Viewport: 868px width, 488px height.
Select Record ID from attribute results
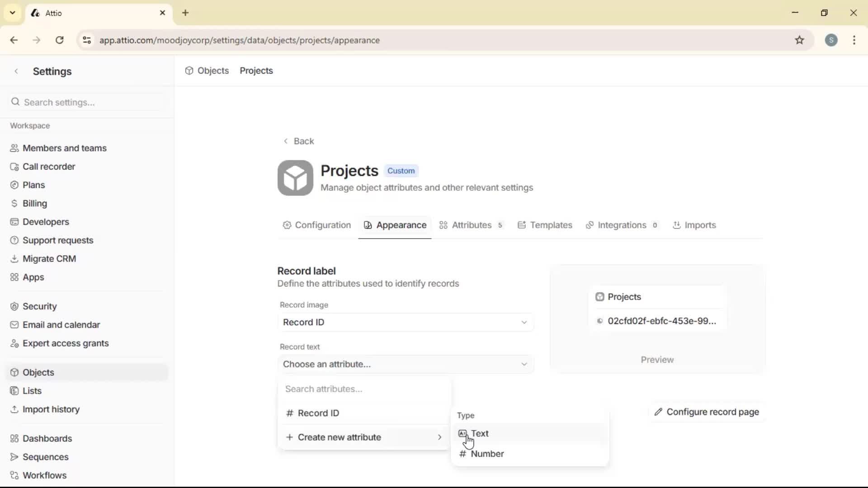click(319, 413)
